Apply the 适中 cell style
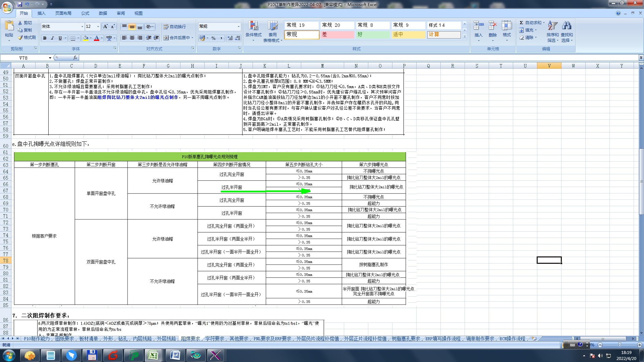 click(408, 35)
